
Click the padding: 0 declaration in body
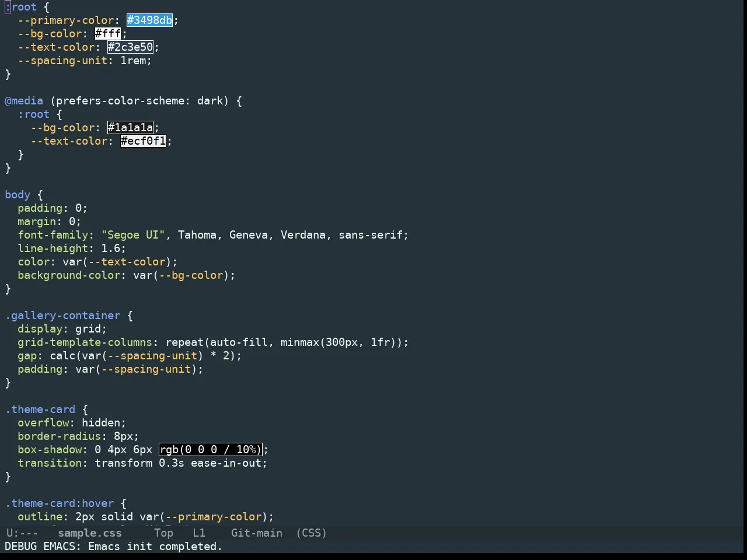tap(53, 208)
